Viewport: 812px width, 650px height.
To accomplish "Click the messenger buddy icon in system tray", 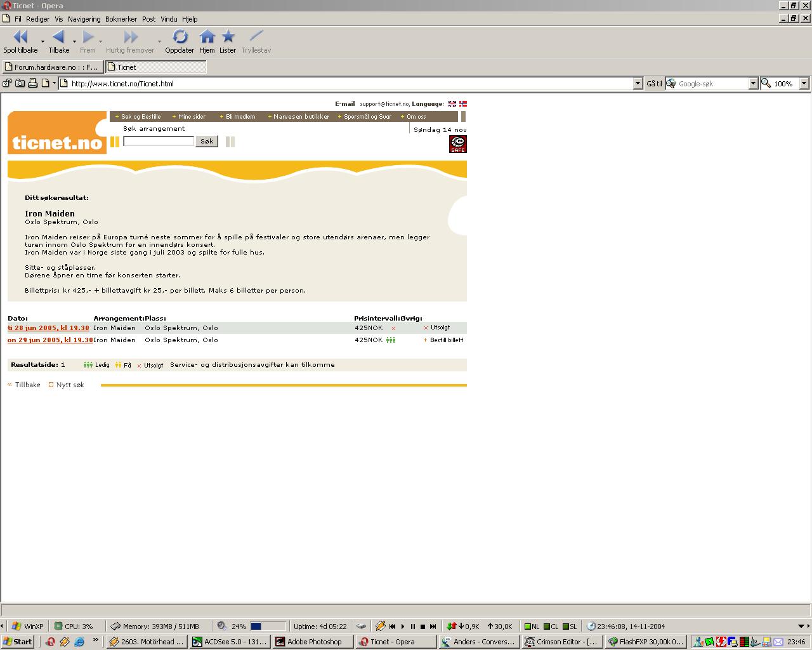I will pos(698,642).
